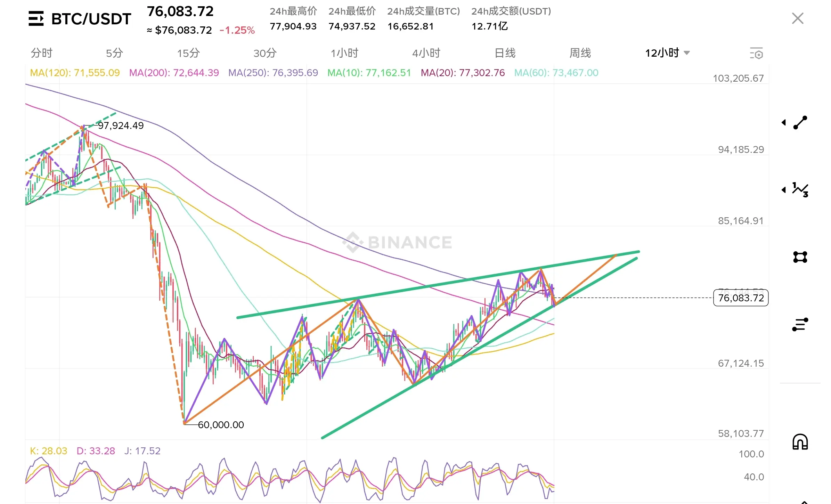Screen dimensions: 831x504
Task: Select the 日线 timeframe
Action: 505,53
